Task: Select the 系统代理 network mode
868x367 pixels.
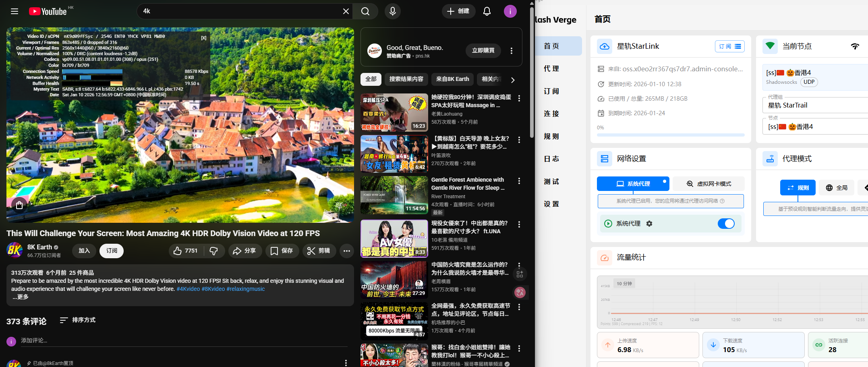Action: (x=632, y=184)
